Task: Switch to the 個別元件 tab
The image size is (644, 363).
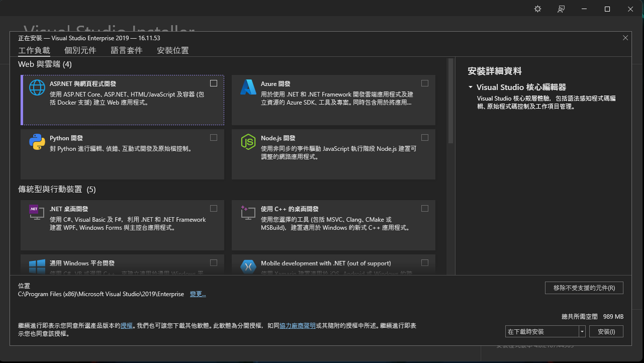Action: pos(80,50)
